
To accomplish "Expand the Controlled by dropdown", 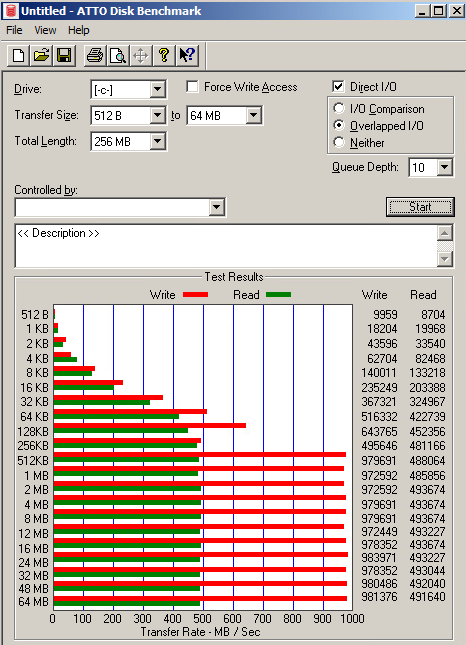I will pos(217,207).
